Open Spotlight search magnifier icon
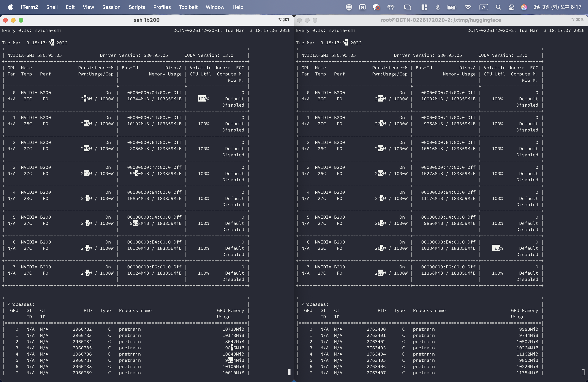Screen dimensions: 588x382 click(498, 7)
